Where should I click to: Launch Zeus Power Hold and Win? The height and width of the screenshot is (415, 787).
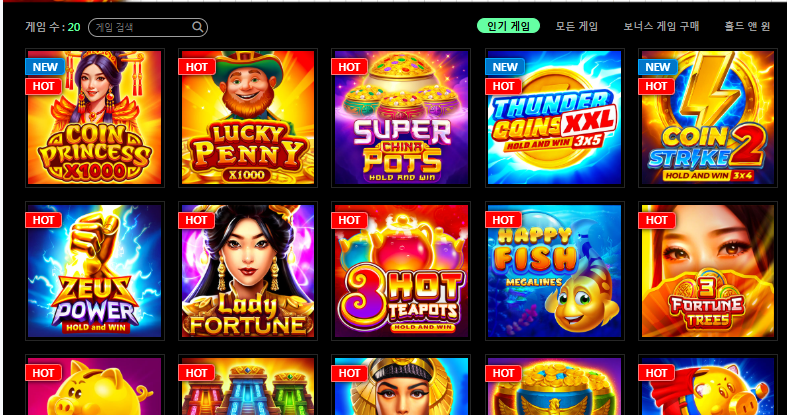tap(94, 271)
